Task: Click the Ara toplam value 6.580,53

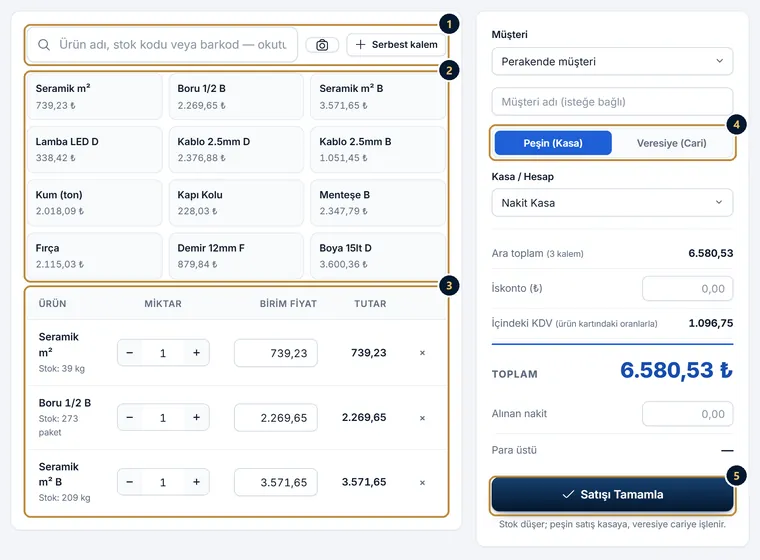Action: (x=711, y=253)
